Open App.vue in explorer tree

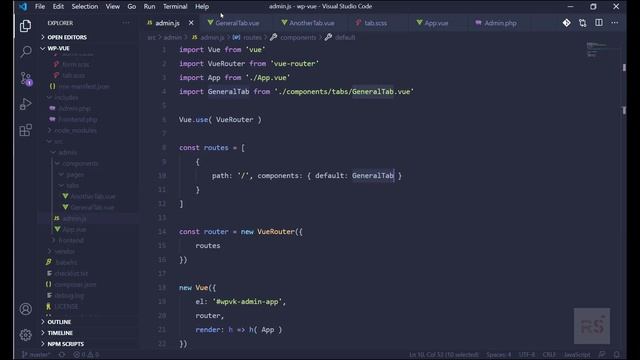(x=74, y=229)
